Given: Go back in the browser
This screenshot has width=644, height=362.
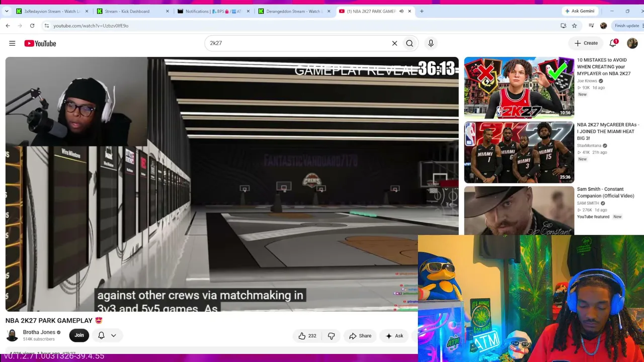Looking at the screenshot, I should pyautogui.click(x=8, y=26).
